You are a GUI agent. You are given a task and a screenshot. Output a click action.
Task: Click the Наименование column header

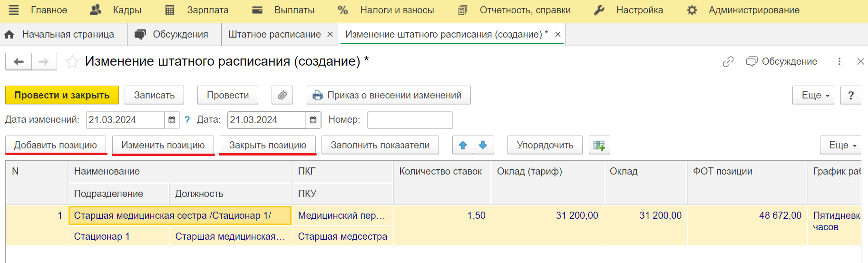pyautogui.click(x=180, y=171)
